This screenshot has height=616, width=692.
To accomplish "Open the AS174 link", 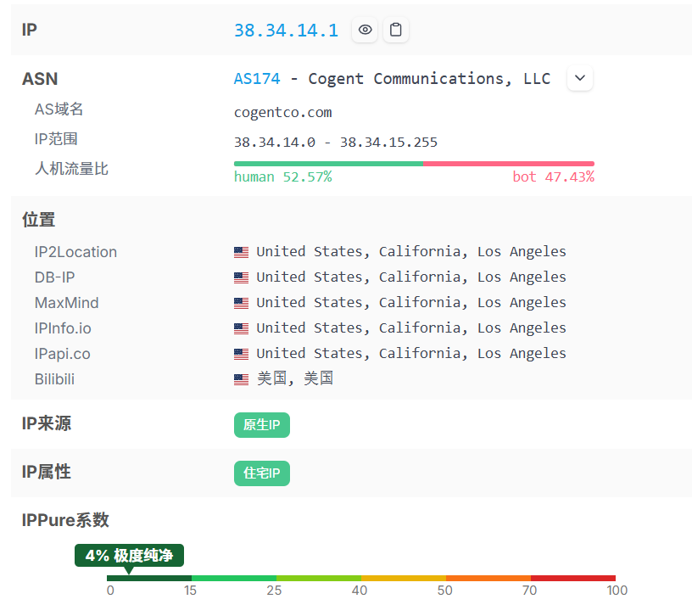I will pos(257,79).
